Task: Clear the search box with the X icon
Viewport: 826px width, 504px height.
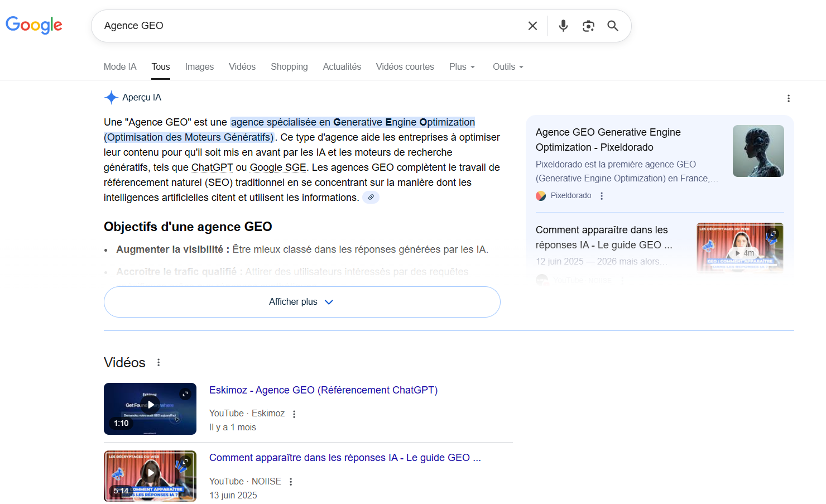Action: pos(532,26)
